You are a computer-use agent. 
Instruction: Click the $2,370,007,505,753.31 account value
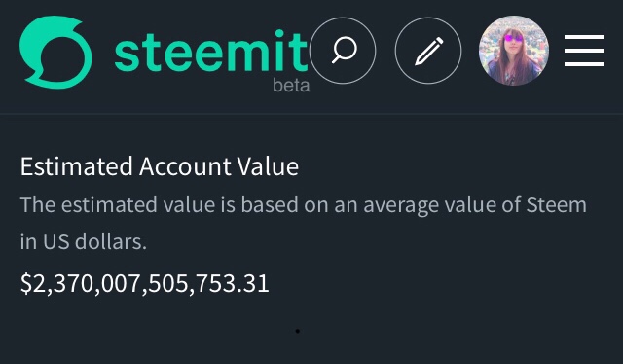(x=145, y=283)
